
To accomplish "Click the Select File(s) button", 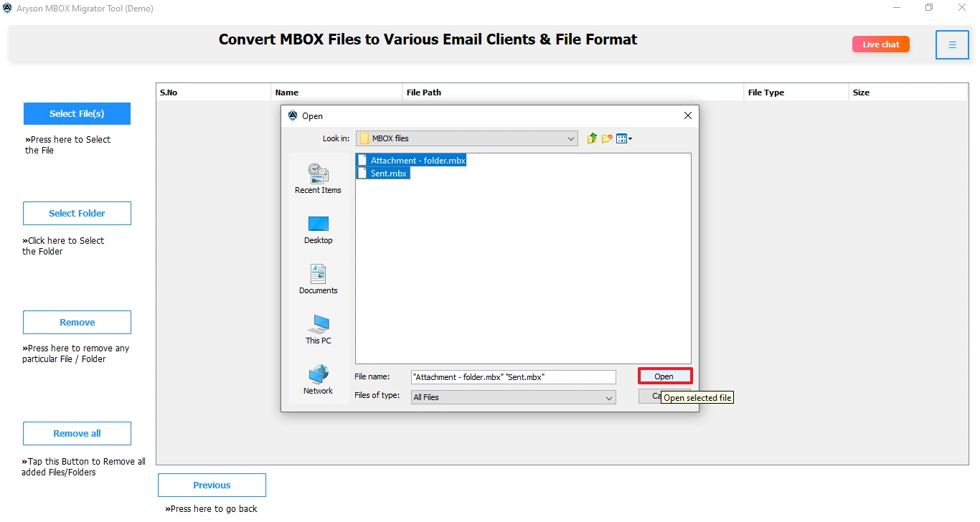I will [x=77, y=113].
